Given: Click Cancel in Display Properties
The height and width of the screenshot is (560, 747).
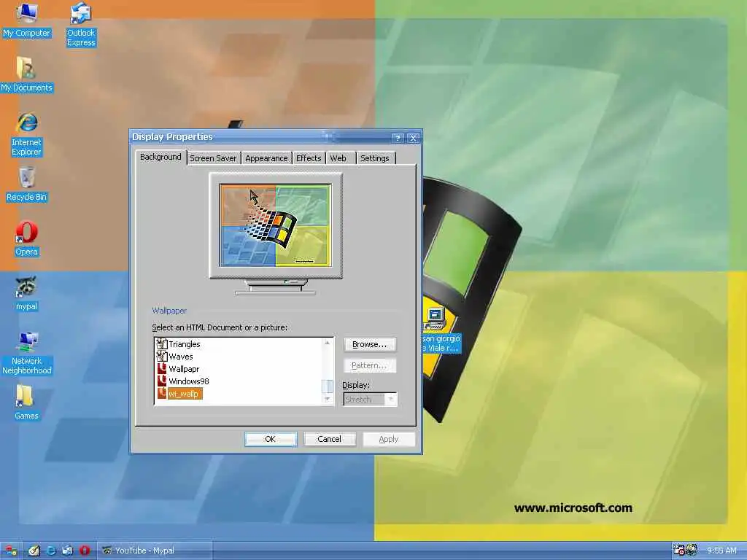Looking at the screenshot, I should [330, 439].
